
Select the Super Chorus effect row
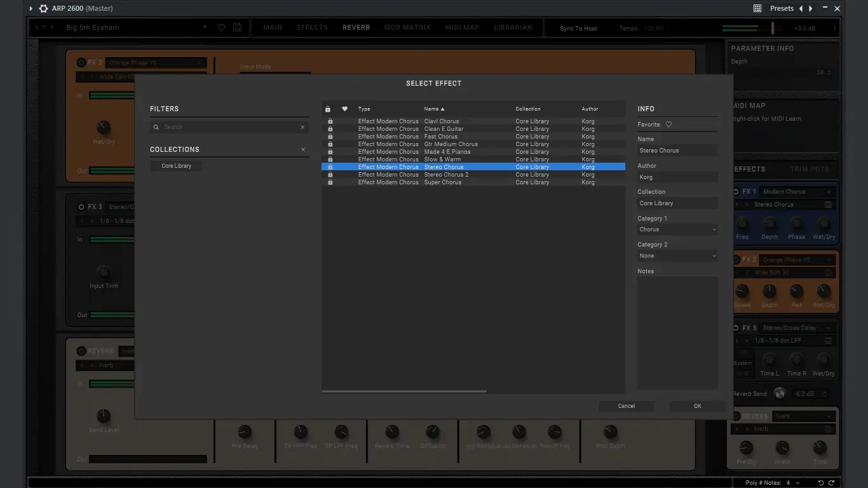[473, 182]
